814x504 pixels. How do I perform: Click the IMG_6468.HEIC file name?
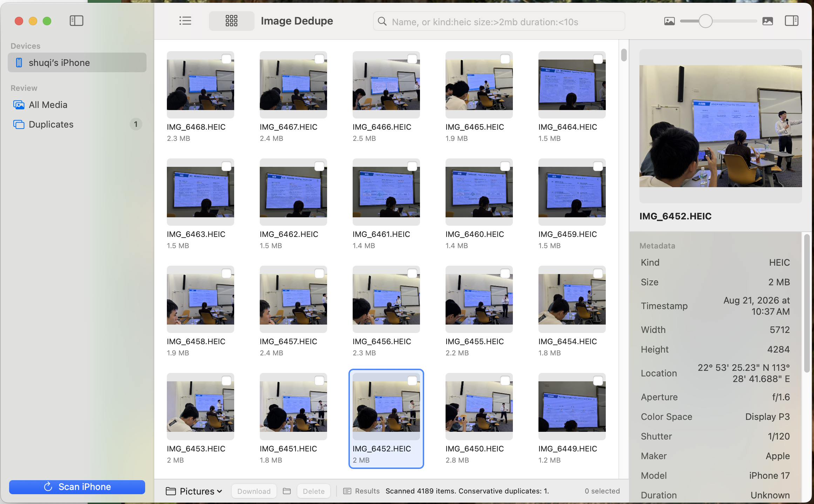pos(196,127)
